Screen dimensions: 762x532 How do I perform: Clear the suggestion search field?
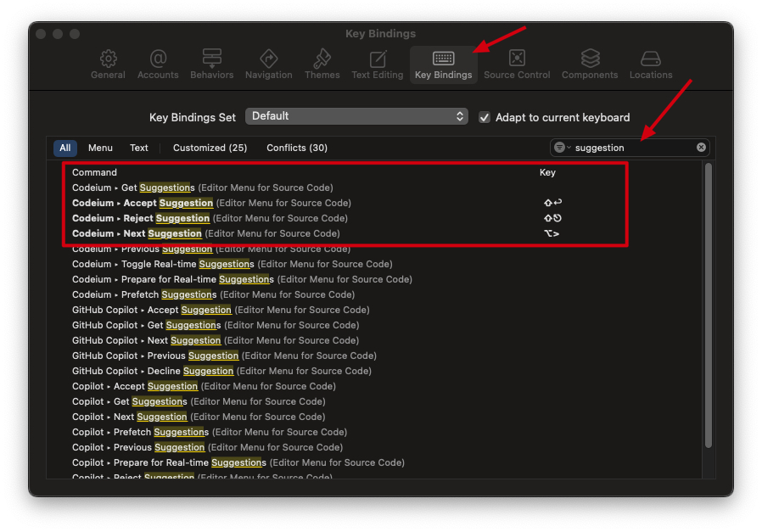(x=701, y=147)
